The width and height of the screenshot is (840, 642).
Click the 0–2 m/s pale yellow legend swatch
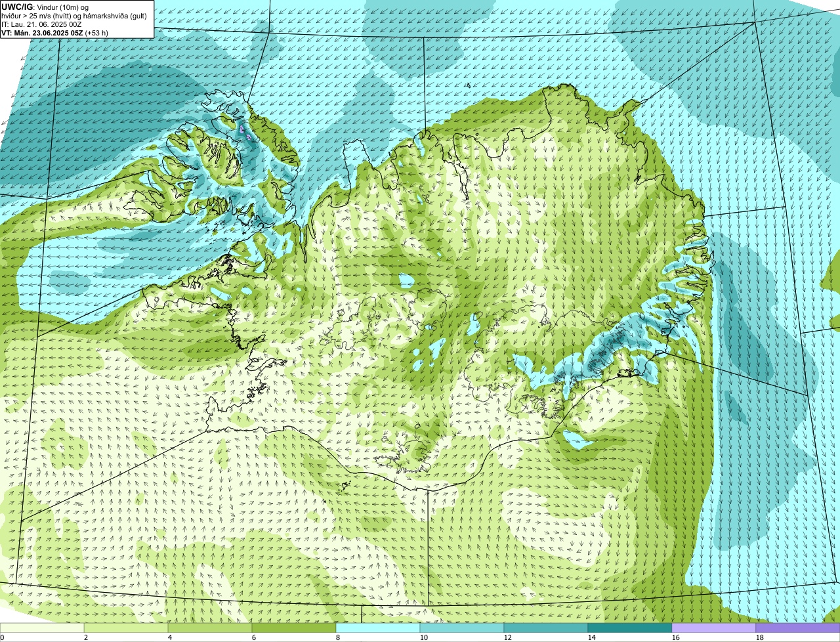point(42,628)
